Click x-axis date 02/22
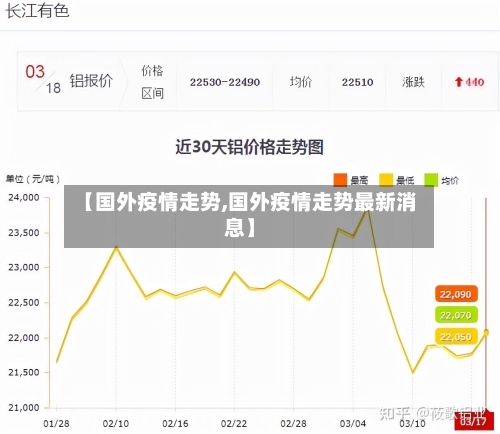 click(x=234, y=424)
